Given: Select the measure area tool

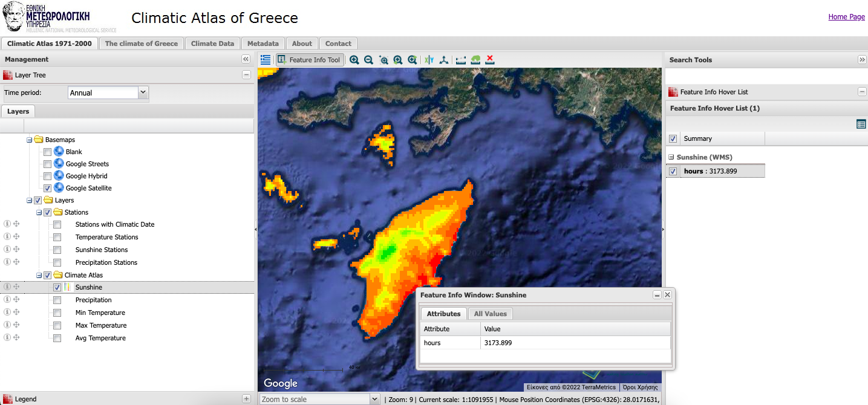Looking at the screenshot, I should point(475,60).
